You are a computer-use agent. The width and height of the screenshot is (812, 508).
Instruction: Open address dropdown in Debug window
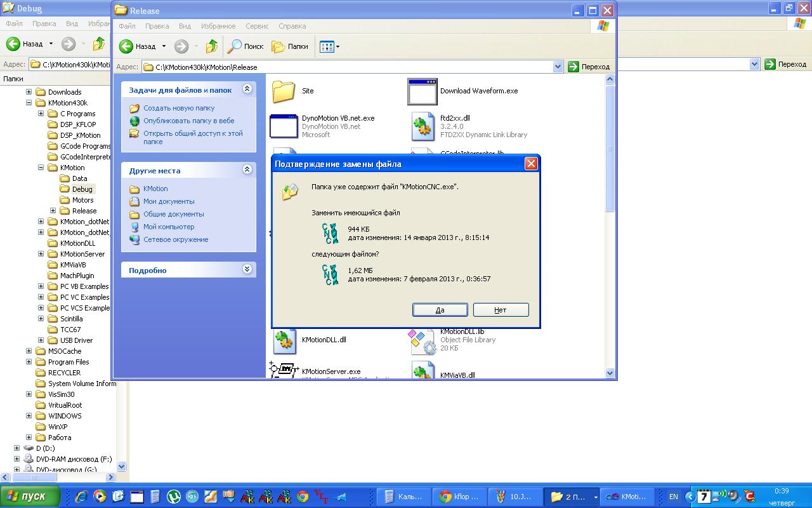[754, 64]
